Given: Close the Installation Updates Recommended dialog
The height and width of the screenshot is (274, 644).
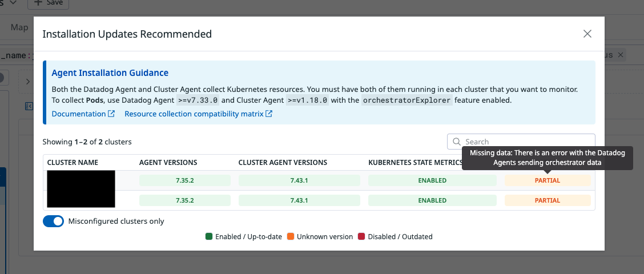Looking at the screenshot, I should pyautogui.click(x=587, y=34).
